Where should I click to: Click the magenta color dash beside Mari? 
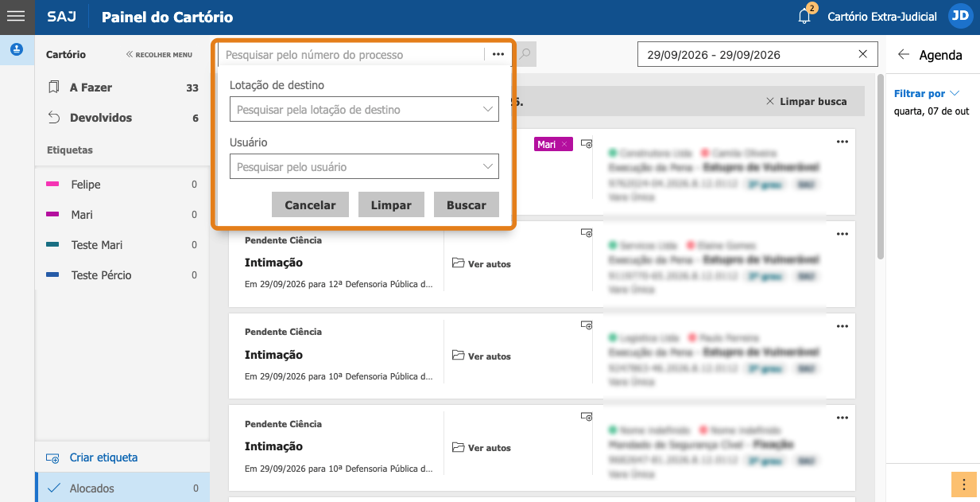[53, 215]
